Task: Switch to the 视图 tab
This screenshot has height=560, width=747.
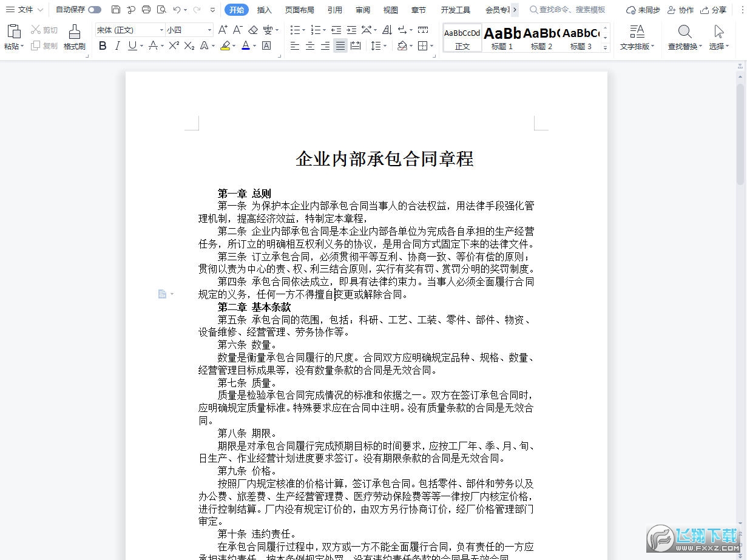Action: 391,10
